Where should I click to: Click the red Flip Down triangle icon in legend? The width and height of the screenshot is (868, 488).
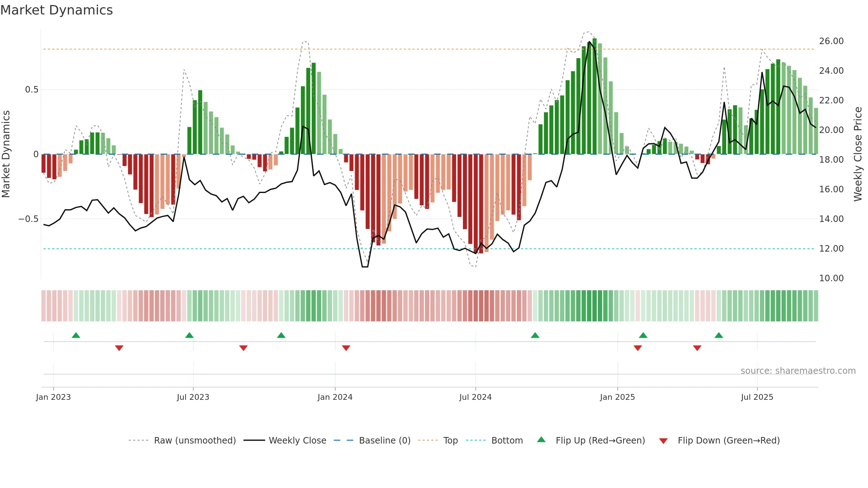[663, 441]
